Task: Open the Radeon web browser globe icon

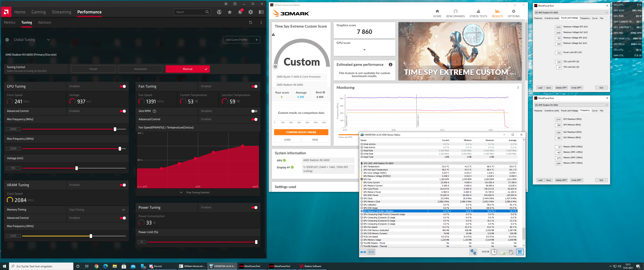Action: point(219,12)
